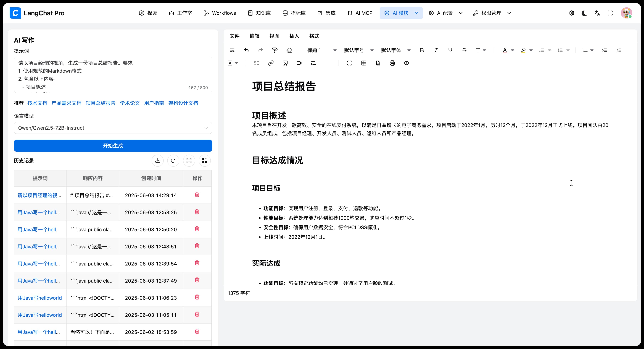The width and height of the screenshot is (644, 349).
Task: Choose the 学术论文 recommended template
Action: 130,103
